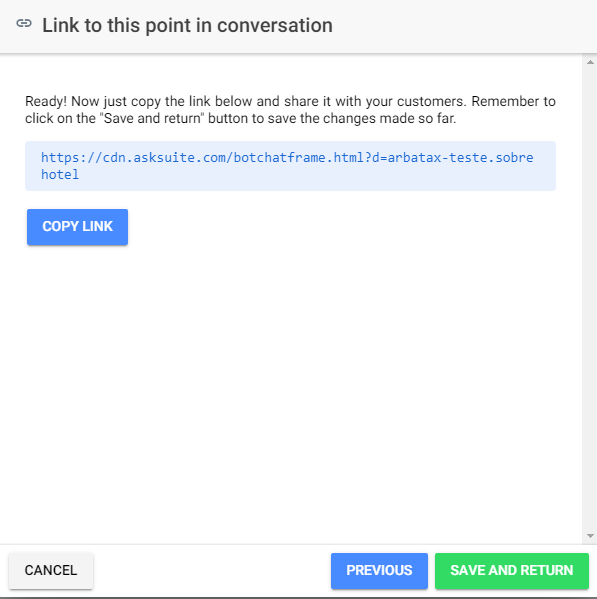597x599 pixels.
Task: Click the blue link box background
Action: point(290,166)
